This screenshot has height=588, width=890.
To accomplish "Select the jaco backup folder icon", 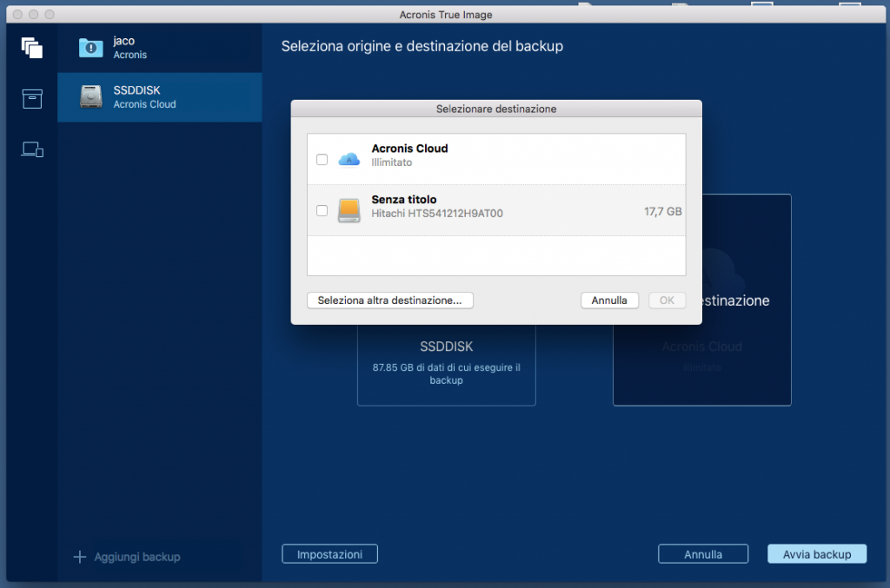I will (x=90, y=48).
